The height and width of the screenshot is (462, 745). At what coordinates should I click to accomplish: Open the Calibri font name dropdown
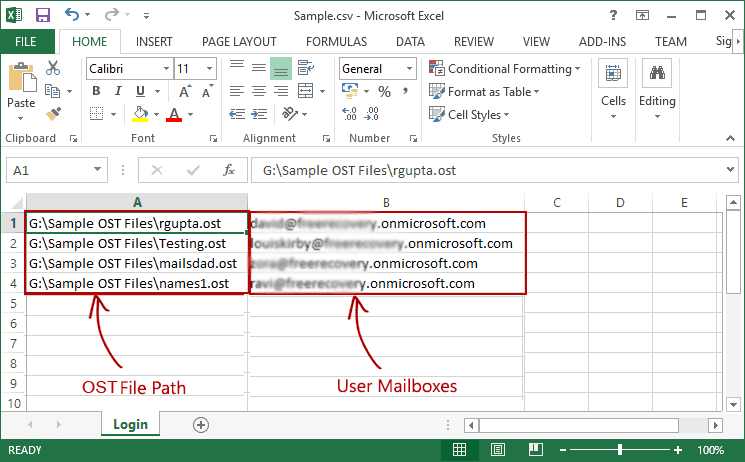point(166,68)
